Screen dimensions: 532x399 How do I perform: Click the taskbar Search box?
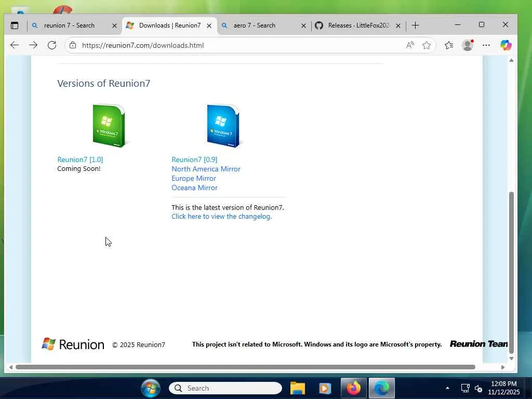(225, 388)
